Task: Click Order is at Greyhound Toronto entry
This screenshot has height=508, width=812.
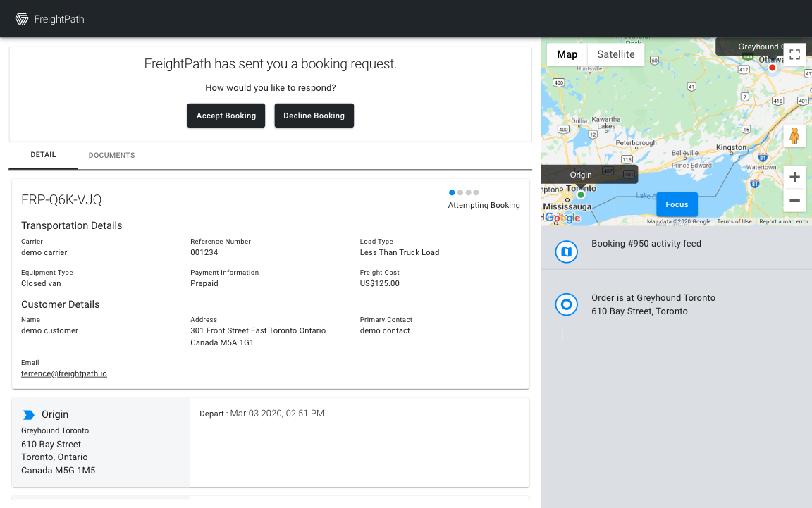Action: tap(653, 304)
